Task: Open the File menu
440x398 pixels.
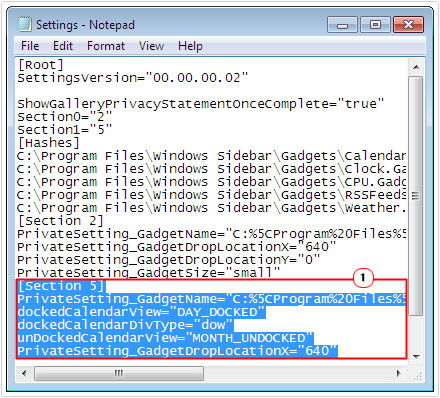Action: [x=30, y=46]
